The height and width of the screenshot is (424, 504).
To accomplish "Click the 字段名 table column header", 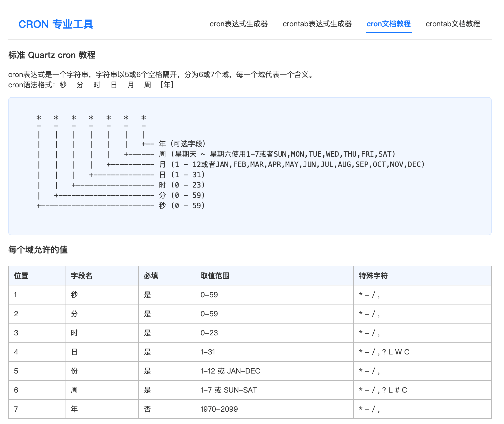I will click(81, 276).
